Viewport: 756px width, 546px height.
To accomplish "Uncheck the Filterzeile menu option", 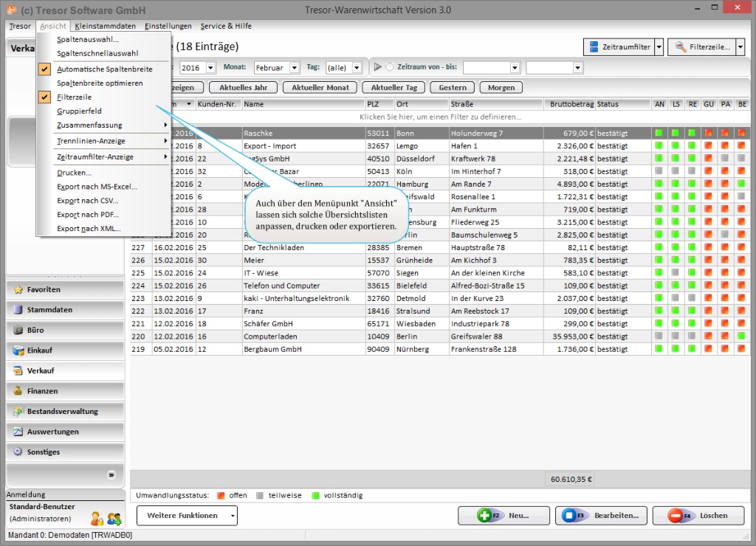I will (x=74, y=97).
